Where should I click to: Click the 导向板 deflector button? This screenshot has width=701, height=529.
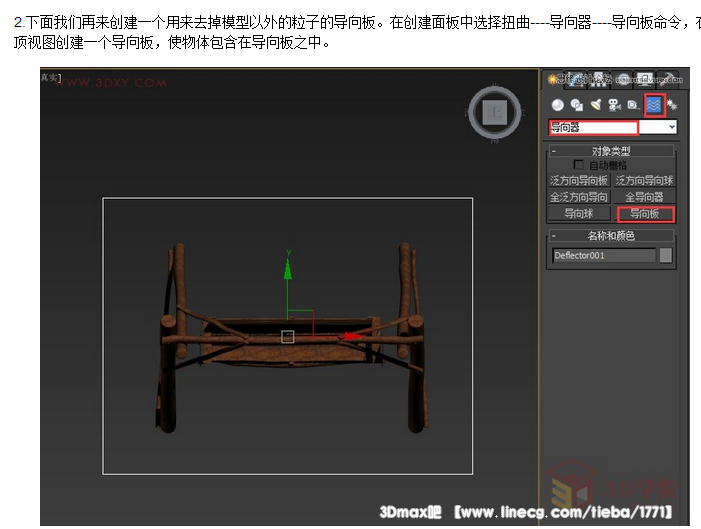(645, 214)
